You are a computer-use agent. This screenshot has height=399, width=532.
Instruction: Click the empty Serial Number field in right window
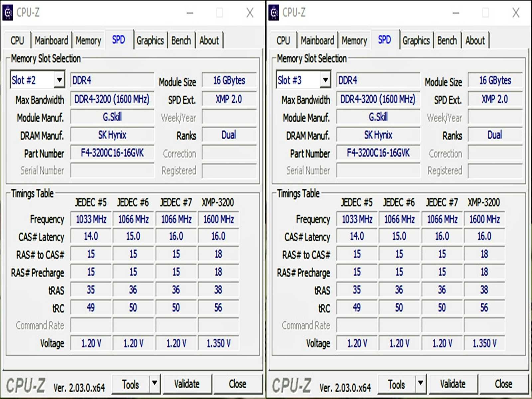(x=378, y=171)
